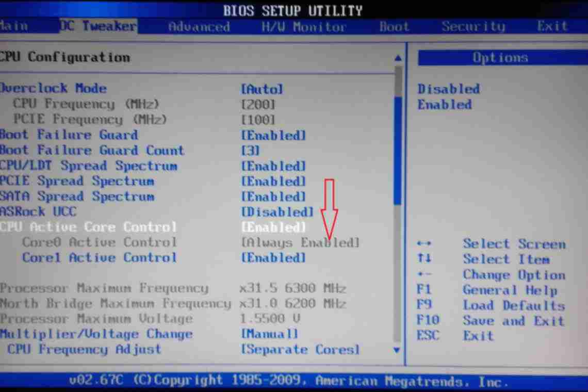Go to the Boot tab

394,27
